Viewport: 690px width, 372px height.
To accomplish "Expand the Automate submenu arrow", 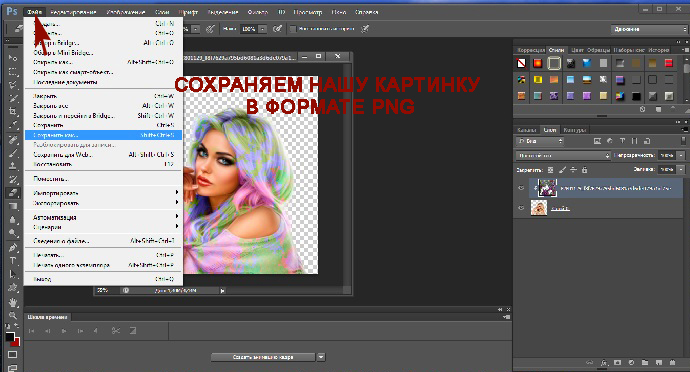I will 177,217.
